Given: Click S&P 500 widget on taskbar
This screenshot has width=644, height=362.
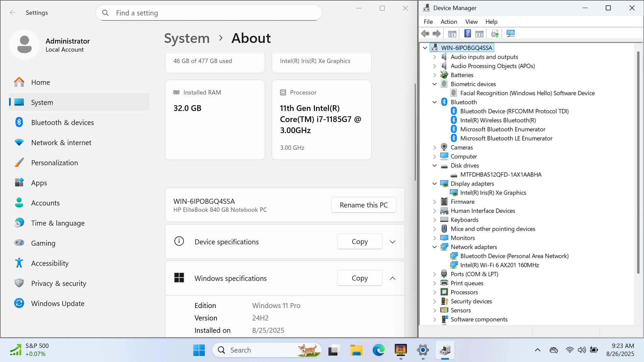Looking at the screenshot, I should pyautogui.click(x=30, y=350).
